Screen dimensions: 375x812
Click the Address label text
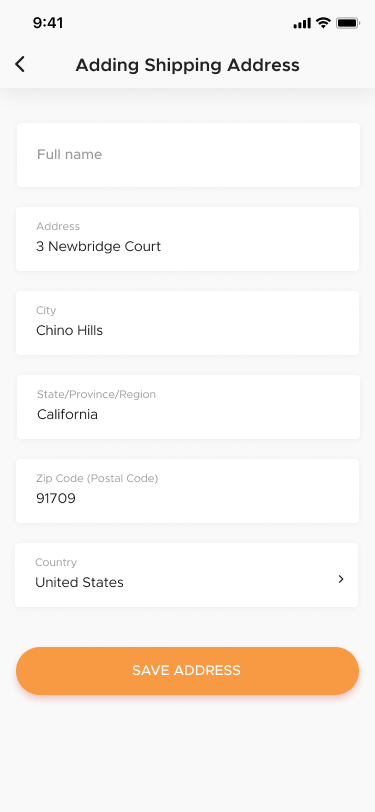tap(58, 226)
